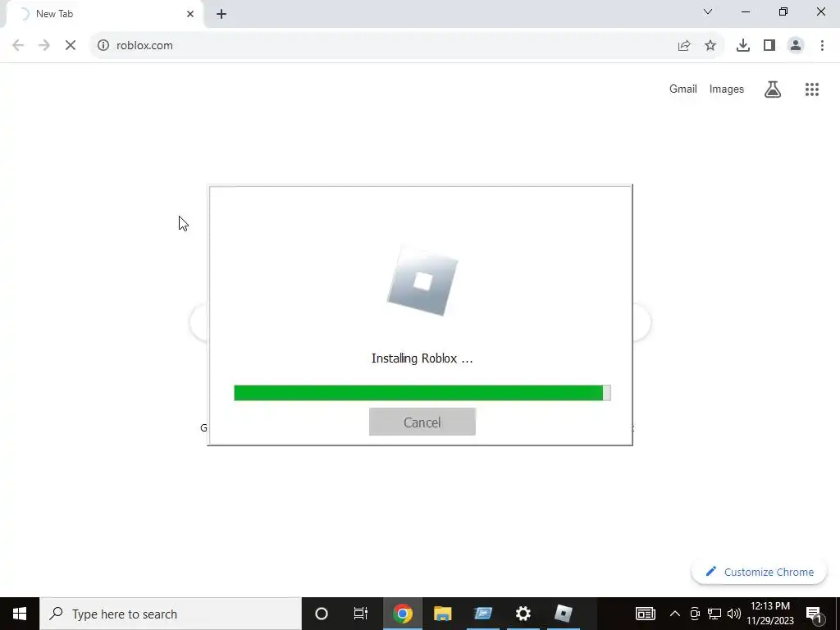This screenshot has height=630, width=840.
Task: Open a new tab with plus
Action: 221,14
